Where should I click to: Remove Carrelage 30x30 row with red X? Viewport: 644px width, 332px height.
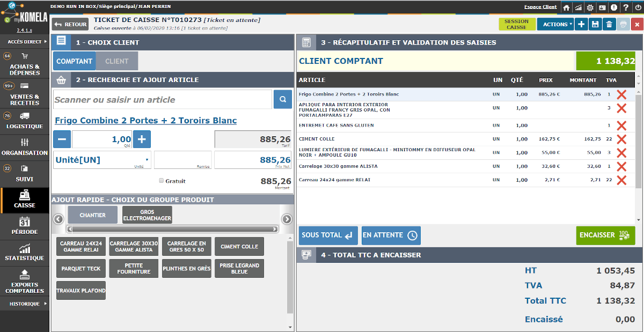pyautogui.click(x=621, y=167)
